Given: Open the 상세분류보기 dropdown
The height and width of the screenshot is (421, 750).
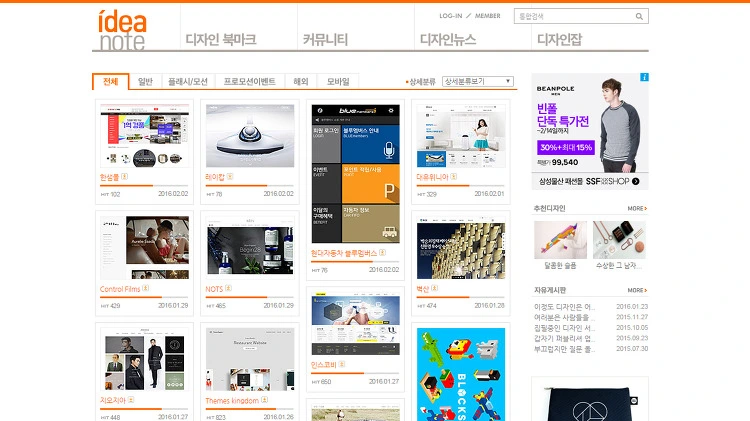Looking at the screenshot, I should tap(478, 81).
